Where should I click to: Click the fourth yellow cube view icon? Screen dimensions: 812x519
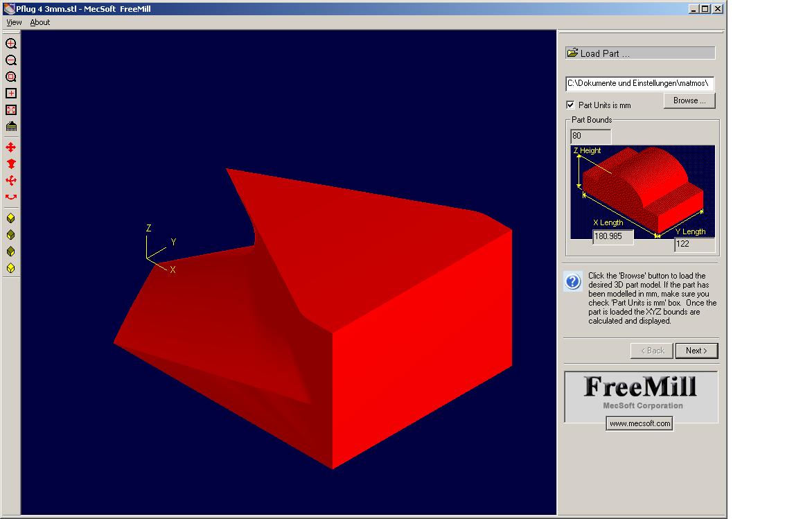pyautogui.click(x=11, y=267)
